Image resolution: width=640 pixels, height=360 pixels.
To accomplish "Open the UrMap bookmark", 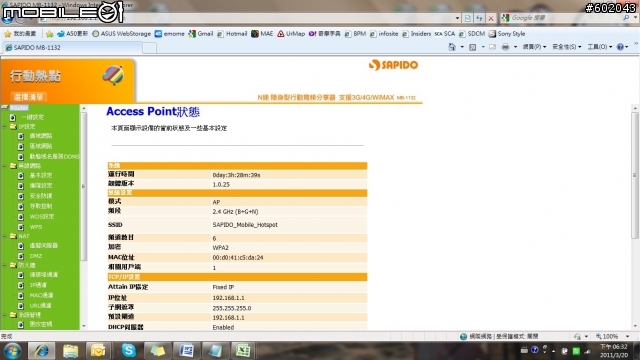I will 291,34.
